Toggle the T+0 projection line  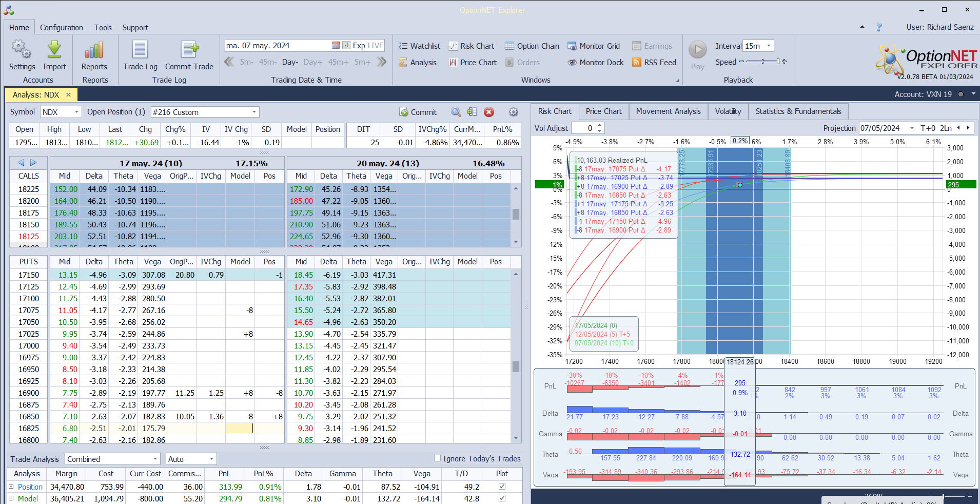pos(928,128)
